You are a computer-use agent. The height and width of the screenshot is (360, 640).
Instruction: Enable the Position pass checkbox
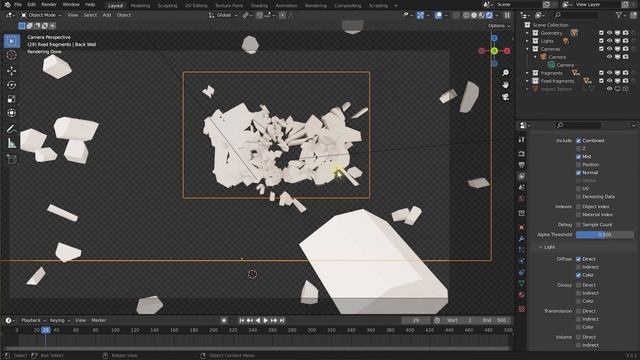[x=578, y=164]
